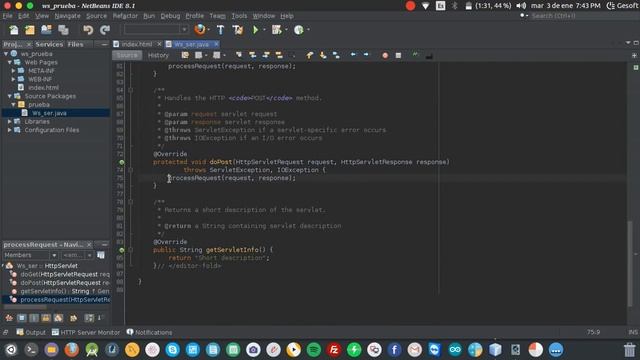The image size is (640, 360).
Task: Switch to the Services tab
Action: click(49, 44)
